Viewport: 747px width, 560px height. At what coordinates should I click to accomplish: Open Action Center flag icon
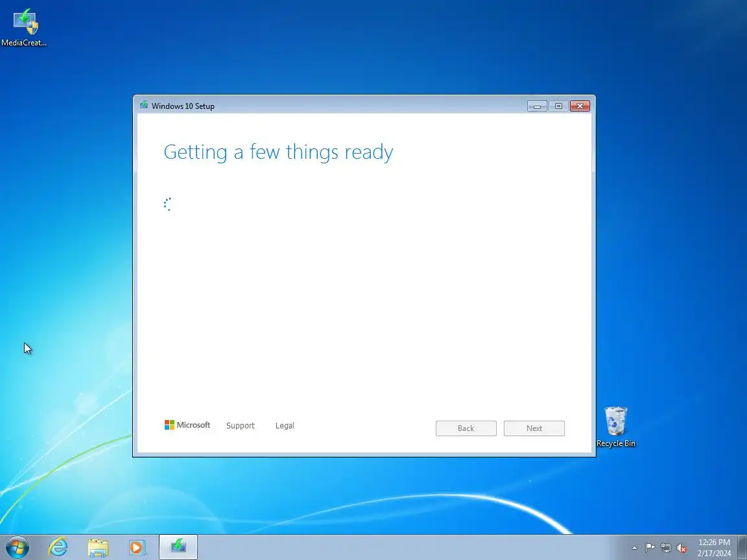tap(650, 548)
